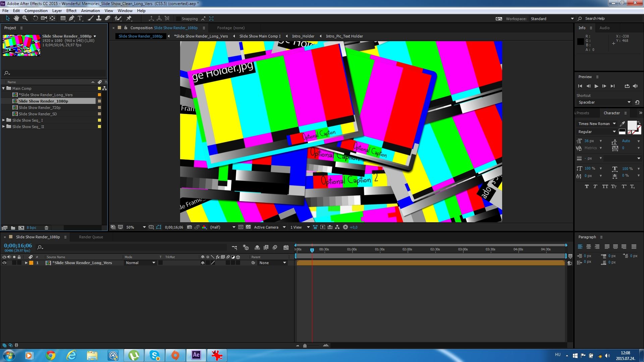
Task: Select the Pen tool
Action: (x=71, y=18)
